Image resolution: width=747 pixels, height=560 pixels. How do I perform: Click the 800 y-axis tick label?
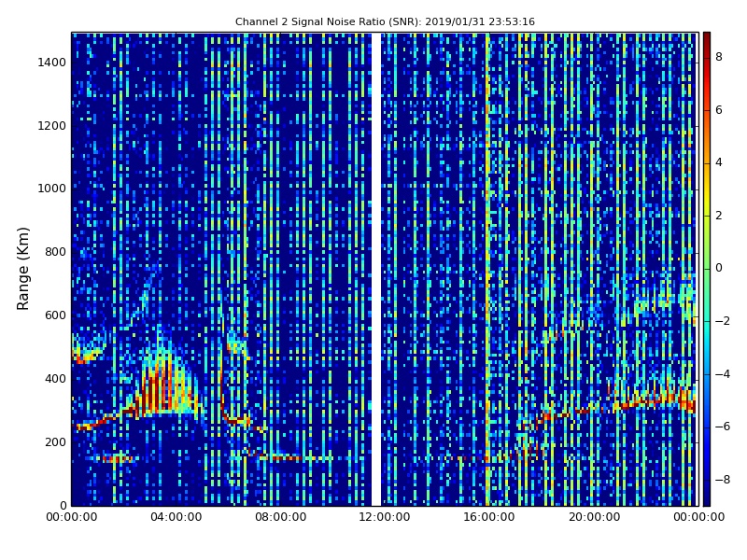(55, 252)
